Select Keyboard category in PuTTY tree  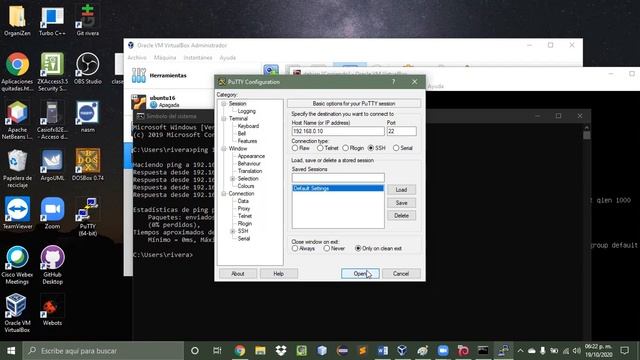point(248,126)
